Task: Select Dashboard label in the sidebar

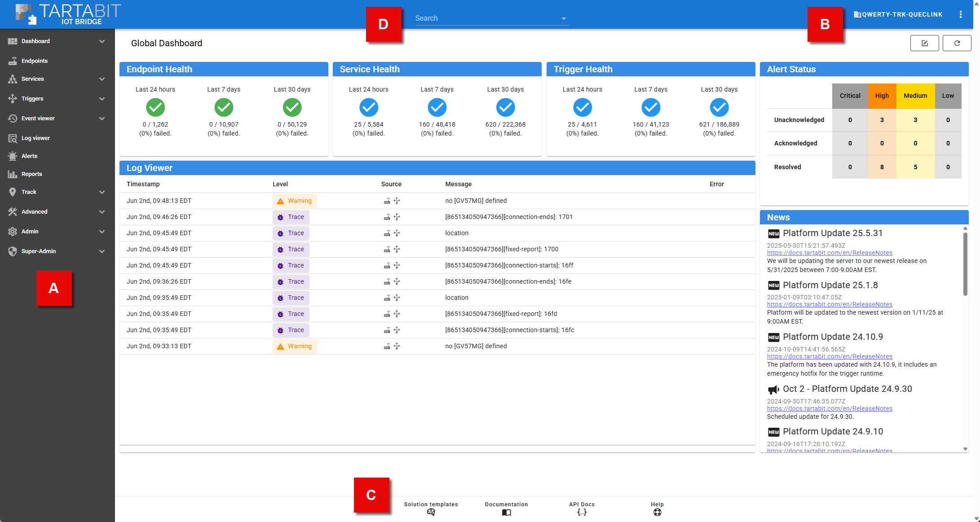Action: tap(35, 41)
